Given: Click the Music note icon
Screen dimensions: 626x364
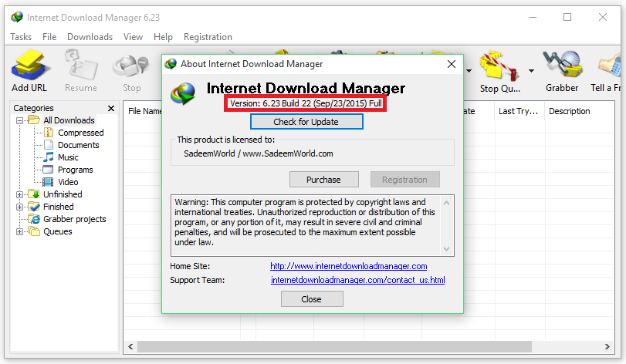Looking at the screenshot, I should [49, 157].
